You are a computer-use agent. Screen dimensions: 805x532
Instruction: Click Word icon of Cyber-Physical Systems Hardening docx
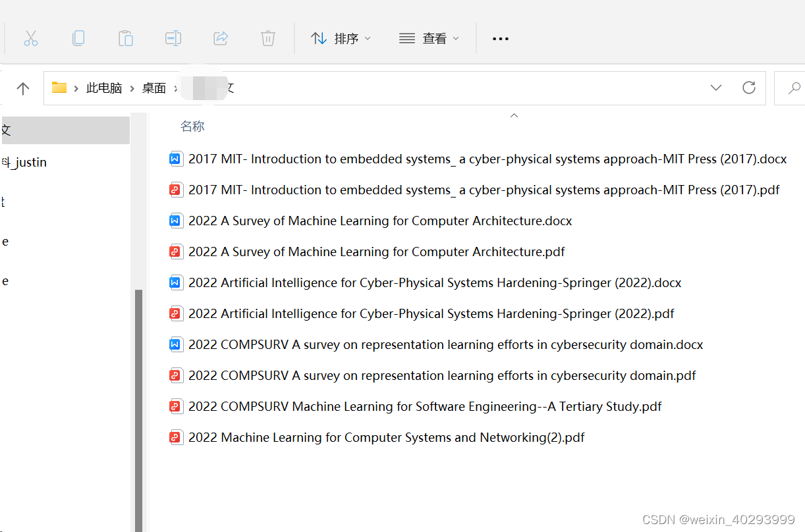176,282
